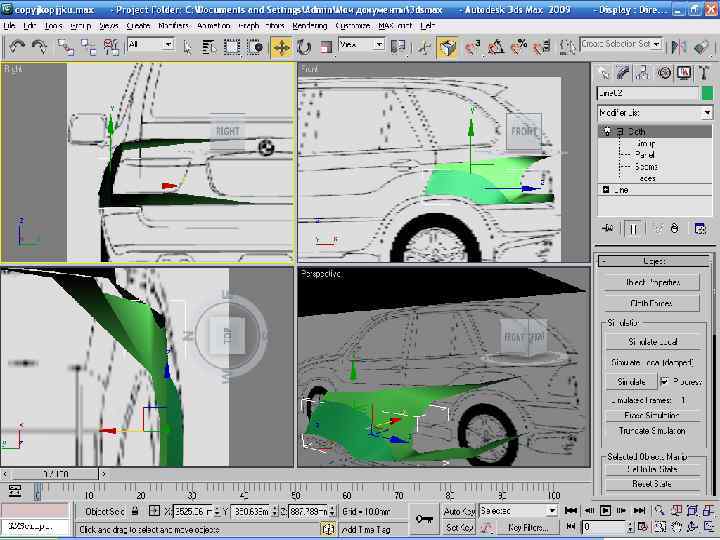Open the Rendering menu
The image size is (720, 540).
(x=309, y=24)
